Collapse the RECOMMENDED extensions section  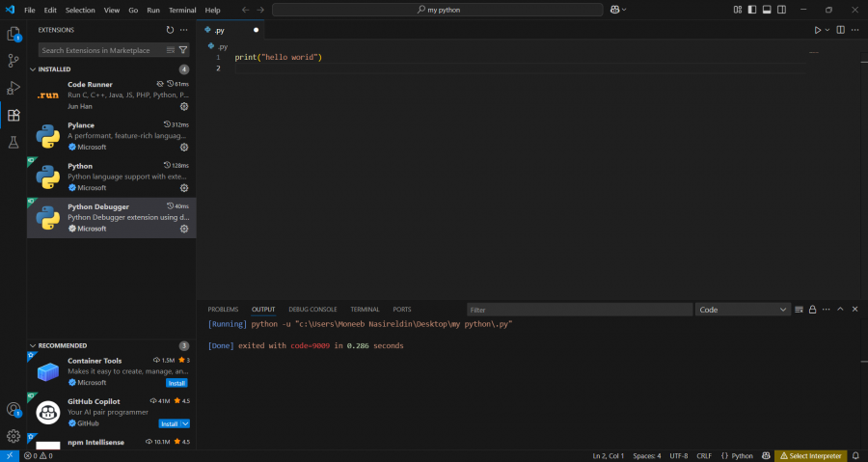click(62, 345)
